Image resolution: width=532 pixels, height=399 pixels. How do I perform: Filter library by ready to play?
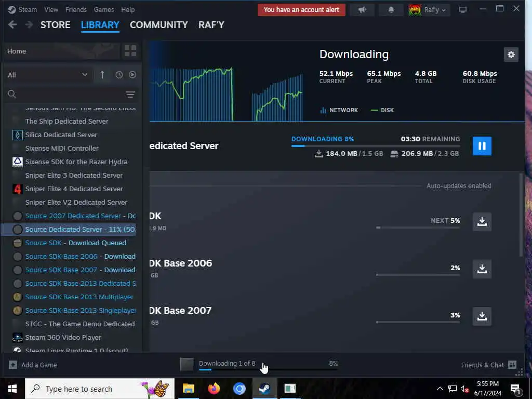(x=132, y=75)
